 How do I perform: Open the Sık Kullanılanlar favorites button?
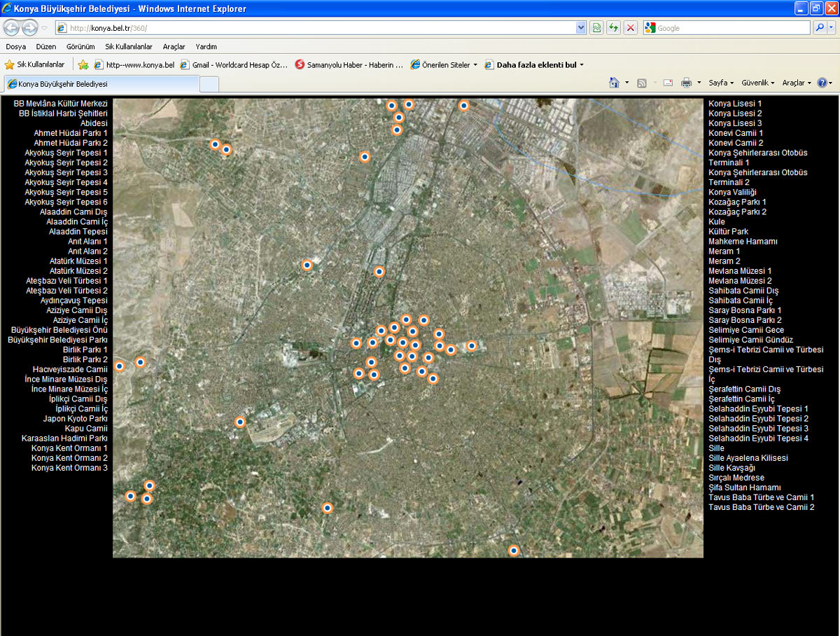(34, 64)
